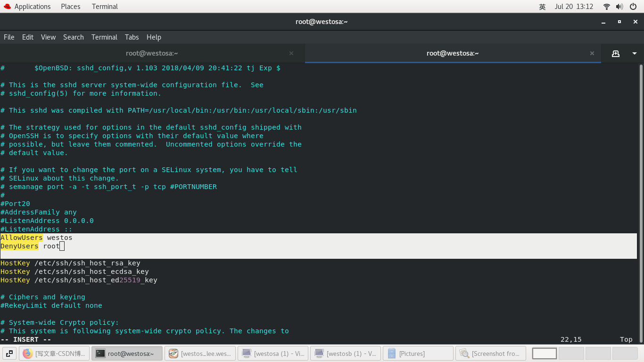Click the $OpenBSD sshd_config version line
The image size is (644, 362).
tap(140, 68)
